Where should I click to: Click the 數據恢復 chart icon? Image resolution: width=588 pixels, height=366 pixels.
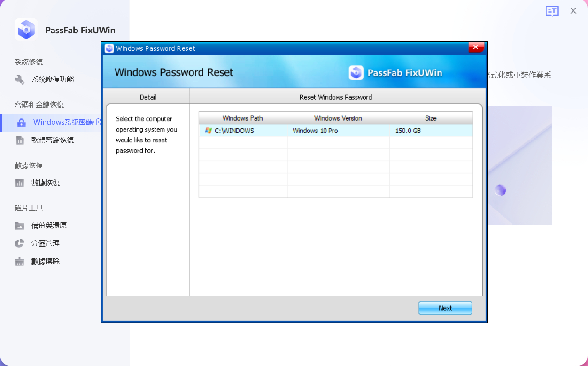click(x=20, y=183)
